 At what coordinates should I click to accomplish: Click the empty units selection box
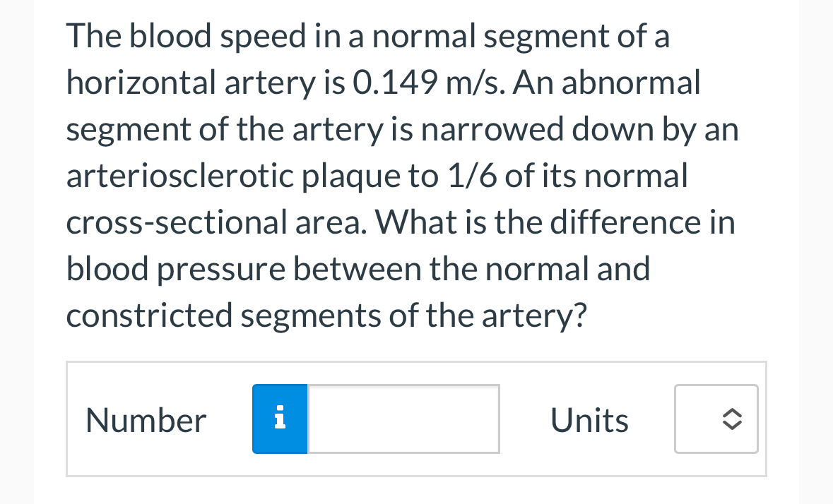pyautogui.click(x=716, y=419)
